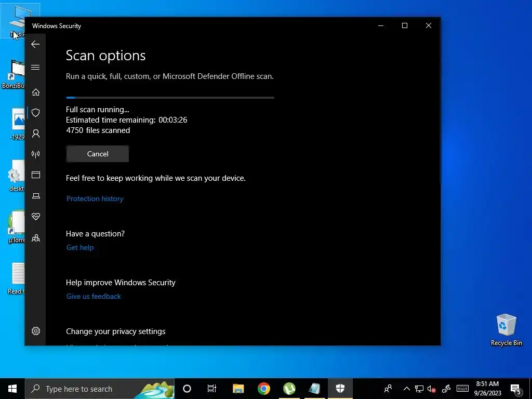Select the µTorrent desktop shortcut

click(x=17, y=227)
